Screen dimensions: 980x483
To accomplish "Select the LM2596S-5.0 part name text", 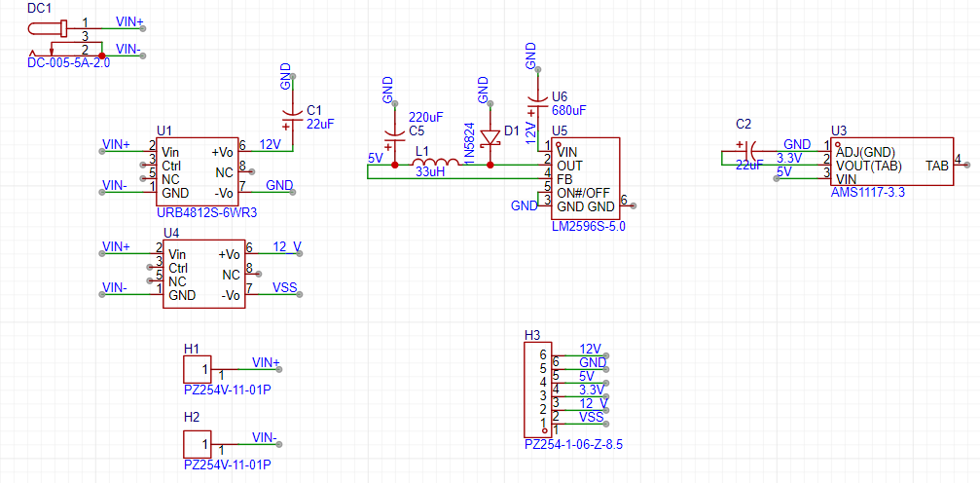I will [586, 226].
